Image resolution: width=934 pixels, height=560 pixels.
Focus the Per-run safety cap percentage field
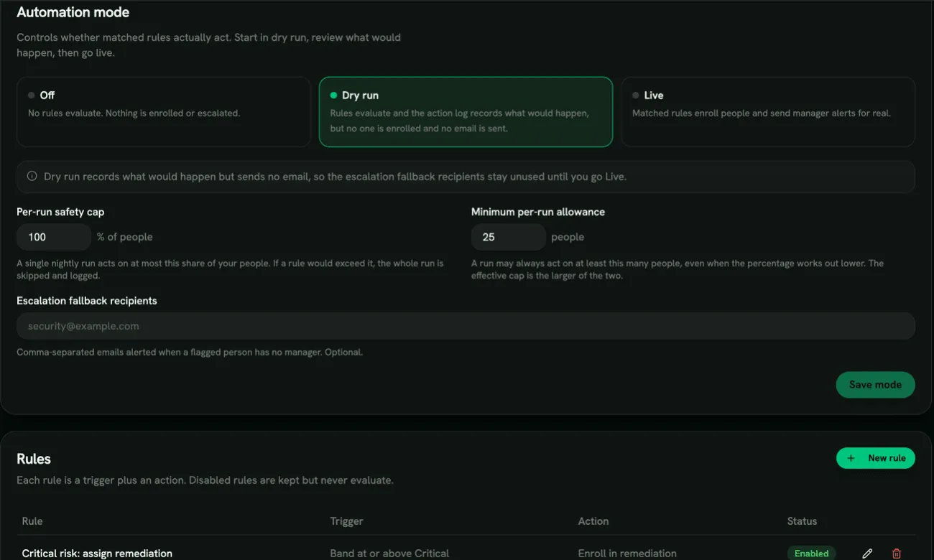[54, 237]
